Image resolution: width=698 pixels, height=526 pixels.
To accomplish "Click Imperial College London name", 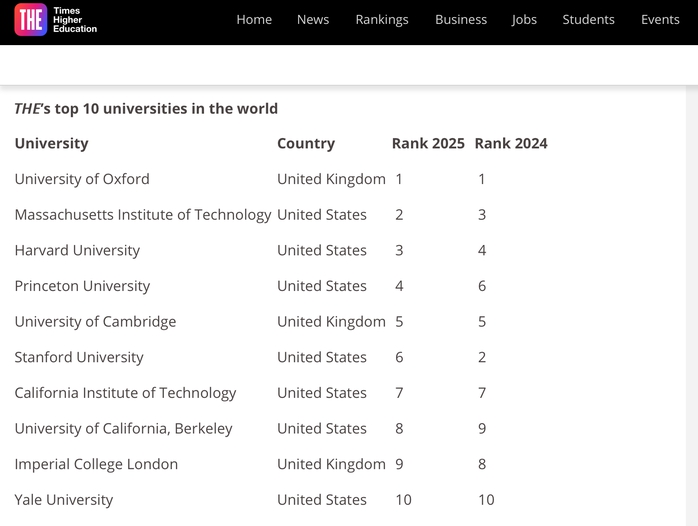I will point(96,464).
